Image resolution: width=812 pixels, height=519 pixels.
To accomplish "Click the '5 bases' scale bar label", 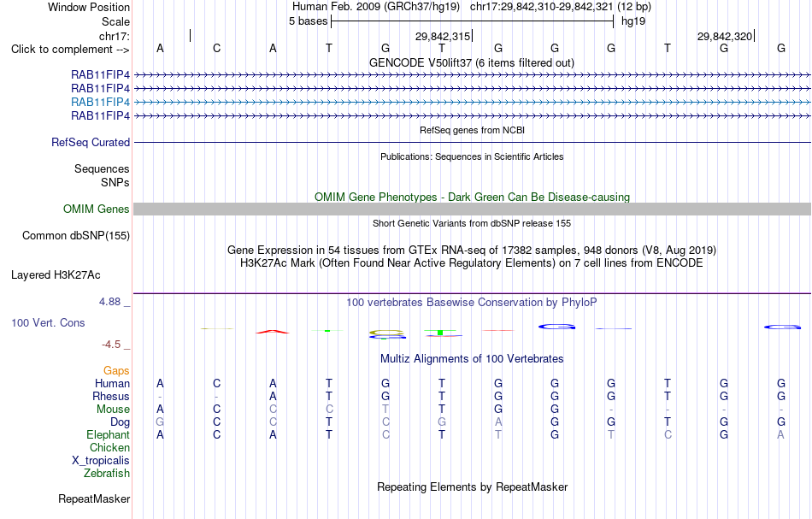I will pos(309,21).
